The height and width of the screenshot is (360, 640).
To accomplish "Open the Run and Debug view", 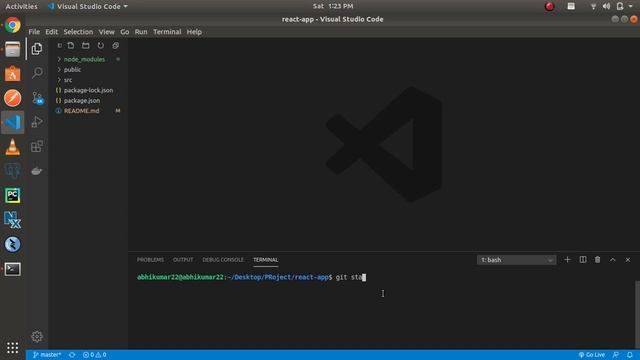I will pos(37,122).
